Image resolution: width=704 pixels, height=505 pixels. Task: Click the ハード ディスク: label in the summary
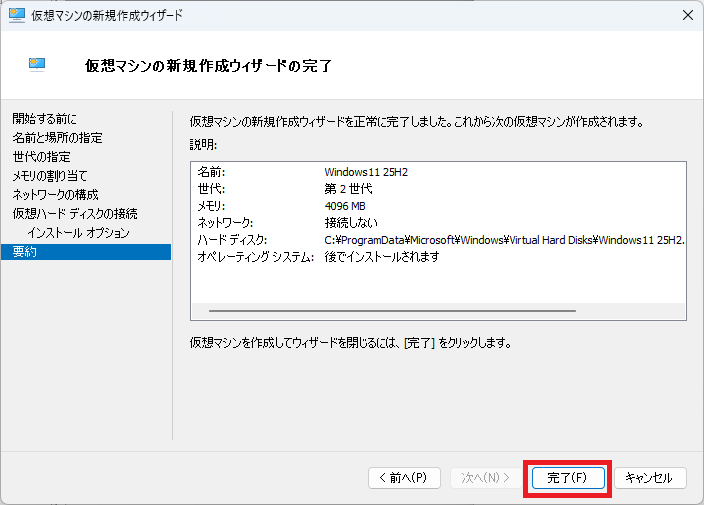[232, 240]
